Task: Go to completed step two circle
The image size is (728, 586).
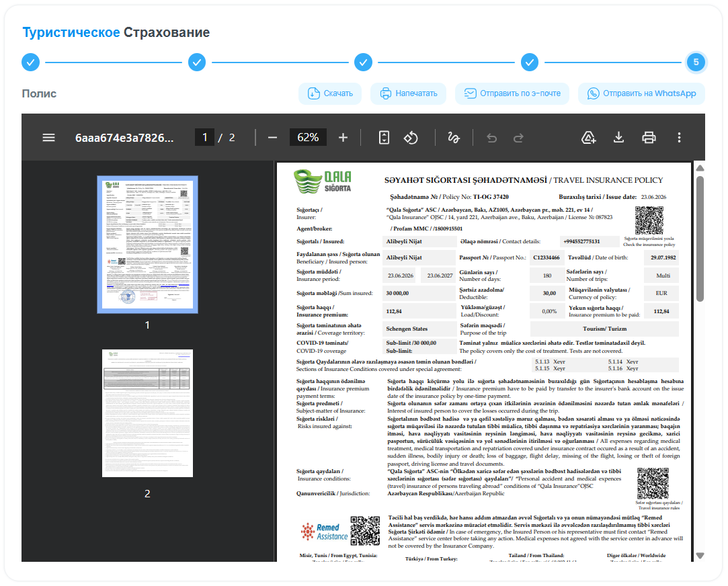Action: pos(197,62)
